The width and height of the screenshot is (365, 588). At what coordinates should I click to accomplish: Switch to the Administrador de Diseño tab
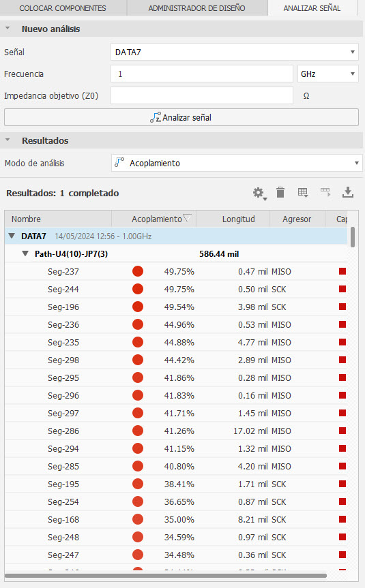click(196, 8)
